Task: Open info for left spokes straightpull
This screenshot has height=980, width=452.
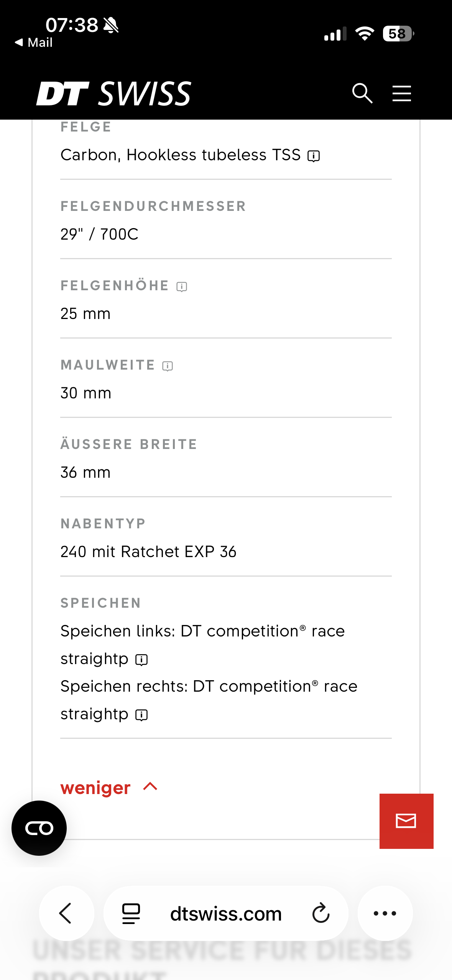Action: [141, 659]
